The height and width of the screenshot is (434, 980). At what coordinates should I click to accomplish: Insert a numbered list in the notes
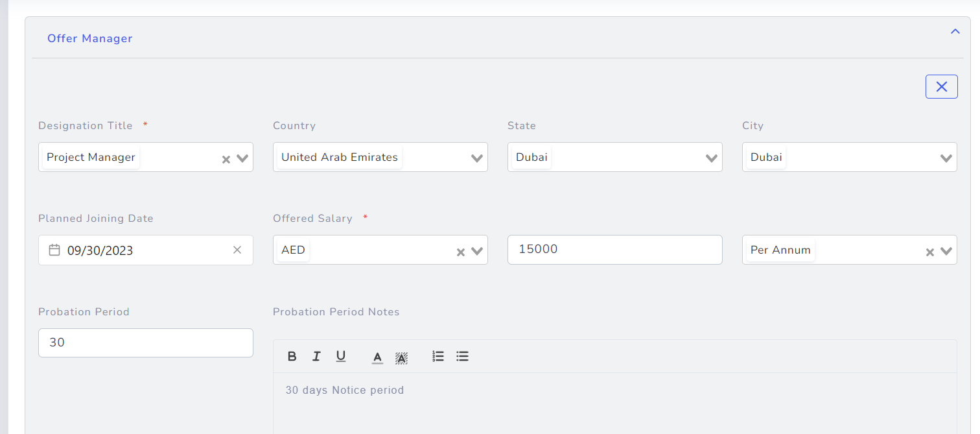pyautogui.click(x=438, y=356)
